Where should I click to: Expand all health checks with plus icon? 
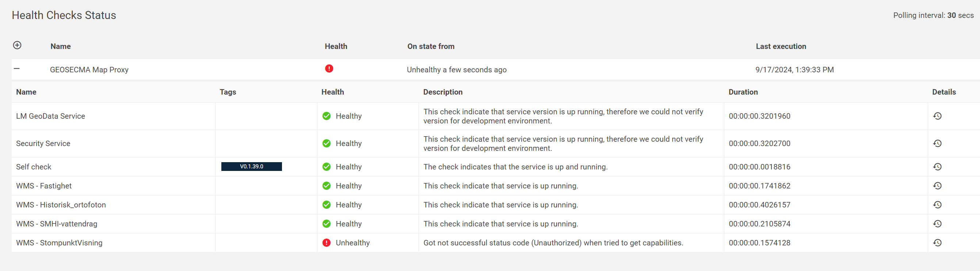(x=17, y=45)
